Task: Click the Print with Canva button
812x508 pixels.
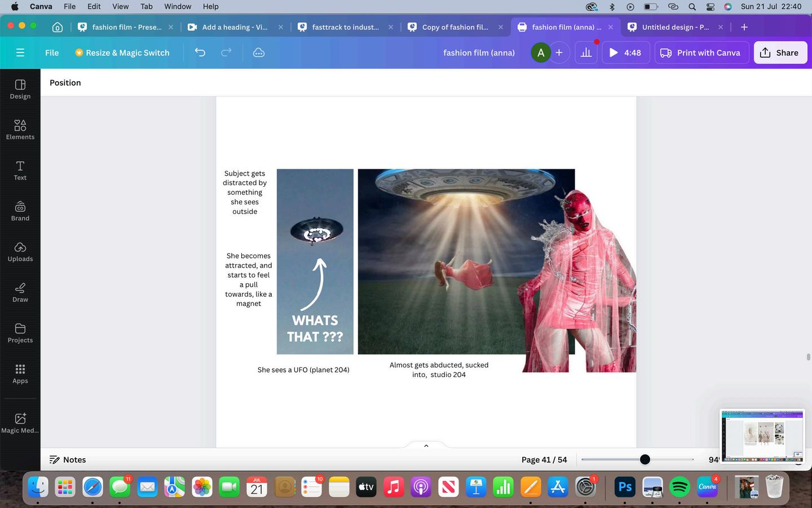Action: pyautogui.click(x=701, y=52)
